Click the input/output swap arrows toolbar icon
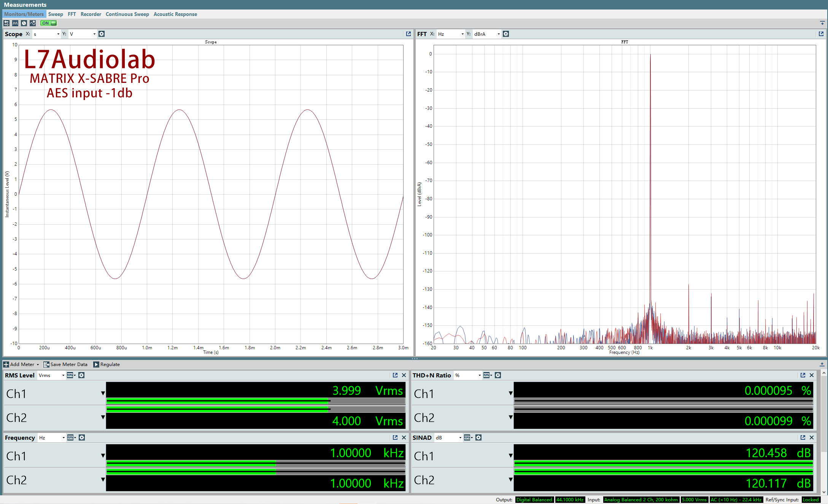The height and width of the screenshot is (504, 828). pos(6,23)
